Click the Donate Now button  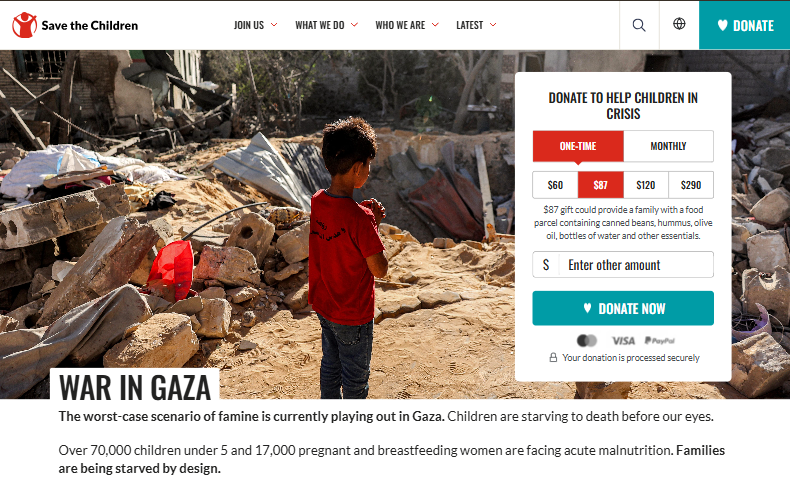point(623,308)
